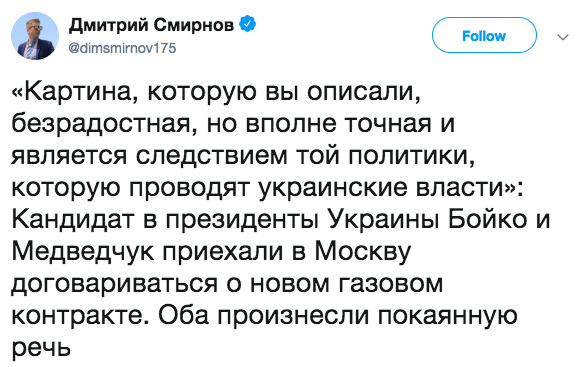585x367 pixels.
Task: Click the word украинские in the tweet
Action: [x=332, y=189]
